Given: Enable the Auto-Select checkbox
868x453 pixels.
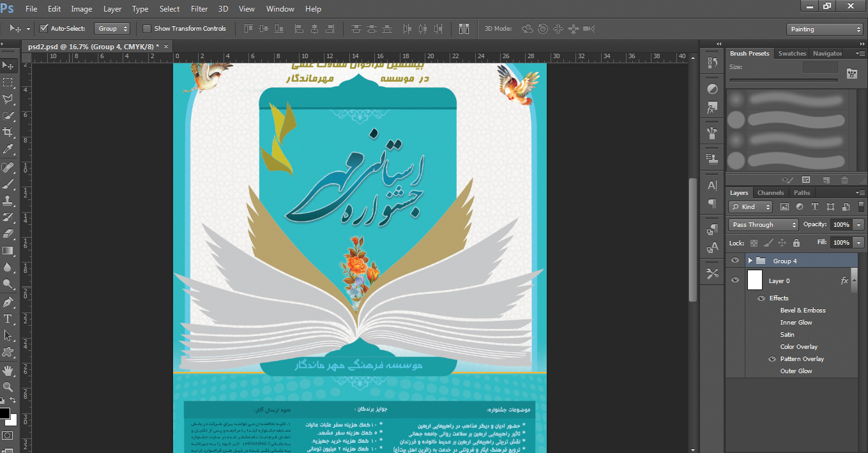Looking at the screenshot, I should tap(44, 29).
